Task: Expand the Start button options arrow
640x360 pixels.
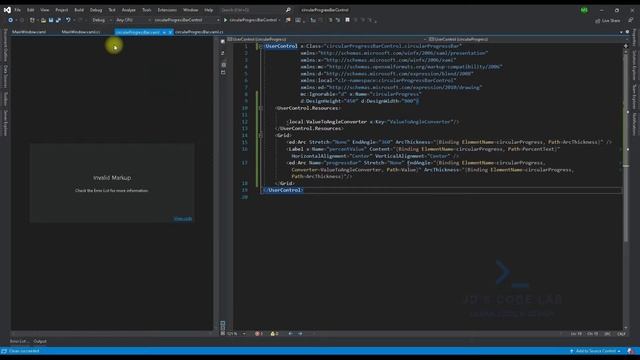Action: pos(279,20)
